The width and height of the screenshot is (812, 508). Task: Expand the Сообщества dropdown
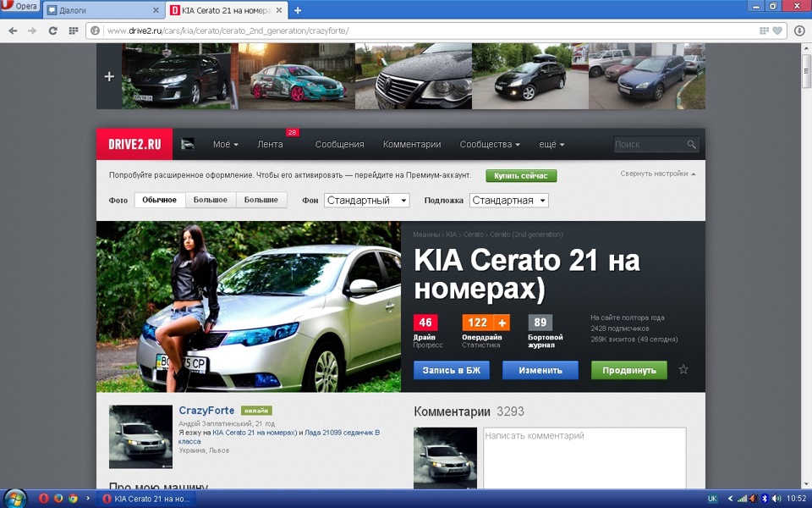click(x=490, y=145)
